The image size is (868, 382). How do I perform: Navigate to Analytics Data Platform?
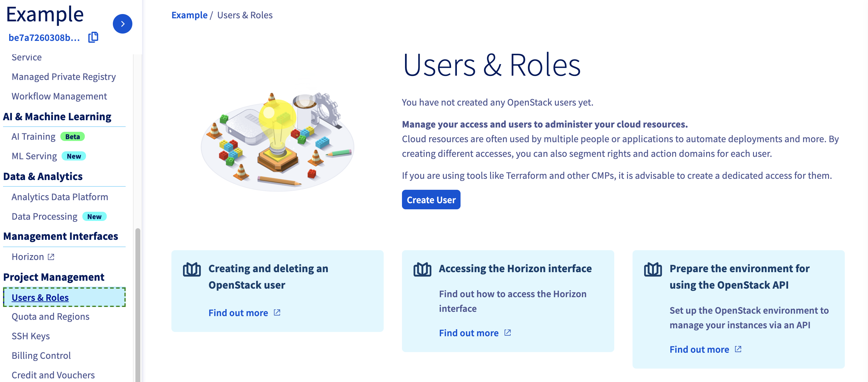pyautogui.click(x=60, y=197)
